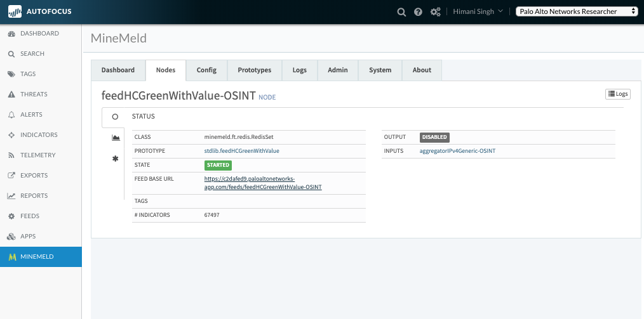Open the System tab
Screen dimensions: 644x319
380,70
